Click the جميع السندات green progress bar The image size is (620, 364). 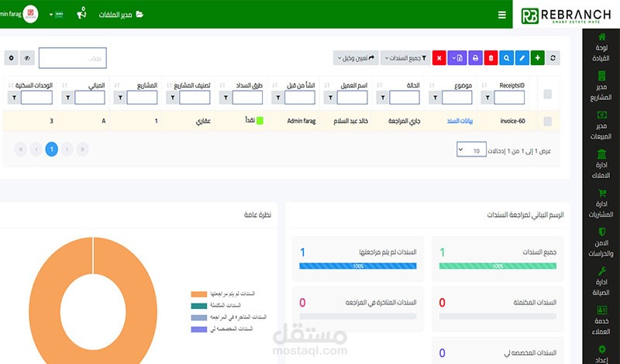(x=498, y=266)
